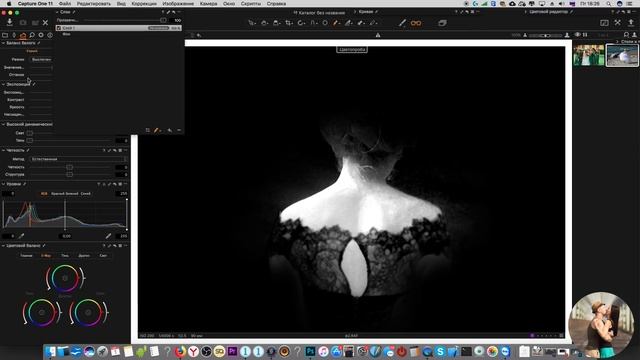Click the Цветопроба label above image
Screen dimensions: 640x360
(x=352, y=50)
